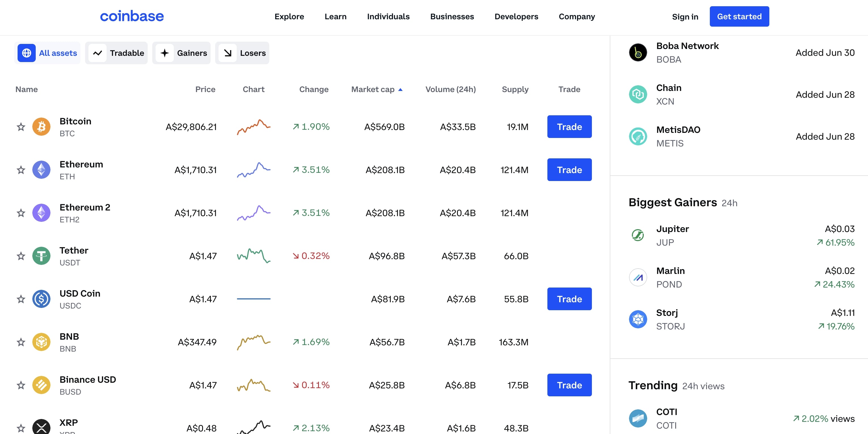This screenshot has width=868, height=434.
Task: Click the Boba Network black icon
Action: [638, 52]
